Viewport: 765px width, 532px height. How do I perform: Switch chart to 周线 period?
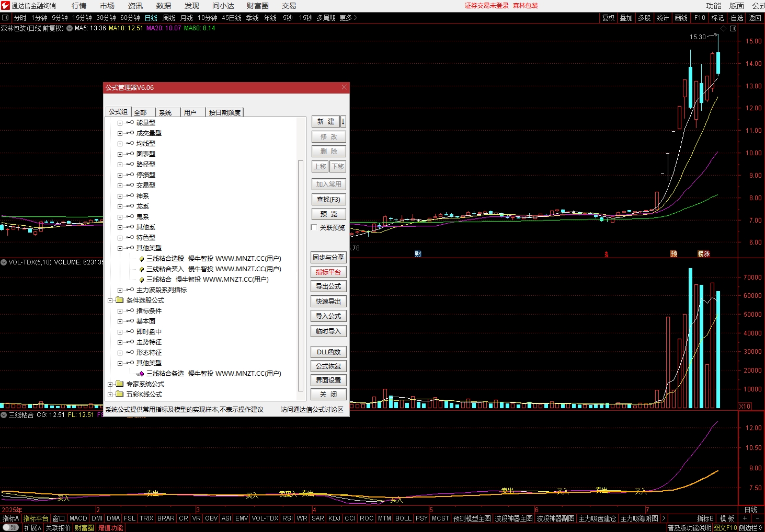point(169,18)
